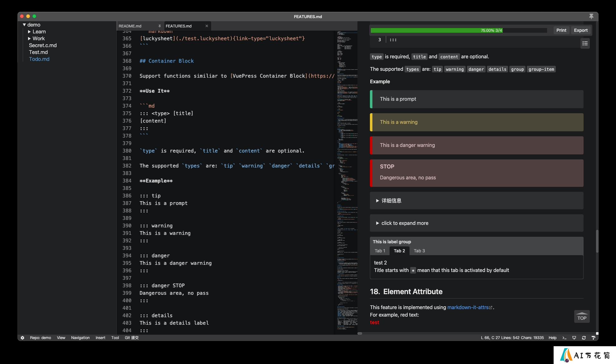
Task: Switch to Tab 1 in label group
Action: coord(380,251)
